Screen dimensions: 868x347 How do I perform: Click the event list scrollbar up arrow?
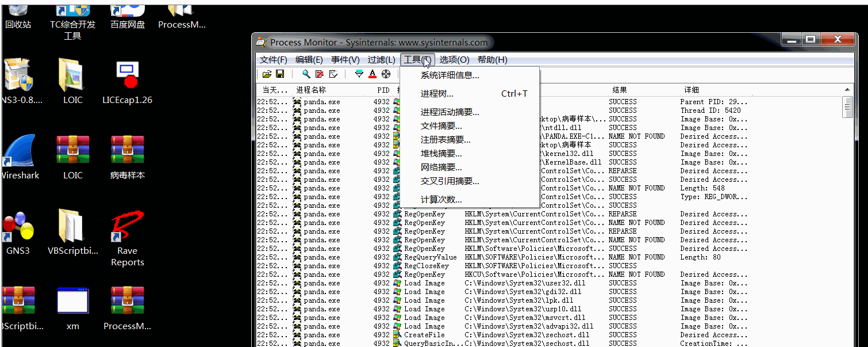pyautogui.click(x=847, y=90)
